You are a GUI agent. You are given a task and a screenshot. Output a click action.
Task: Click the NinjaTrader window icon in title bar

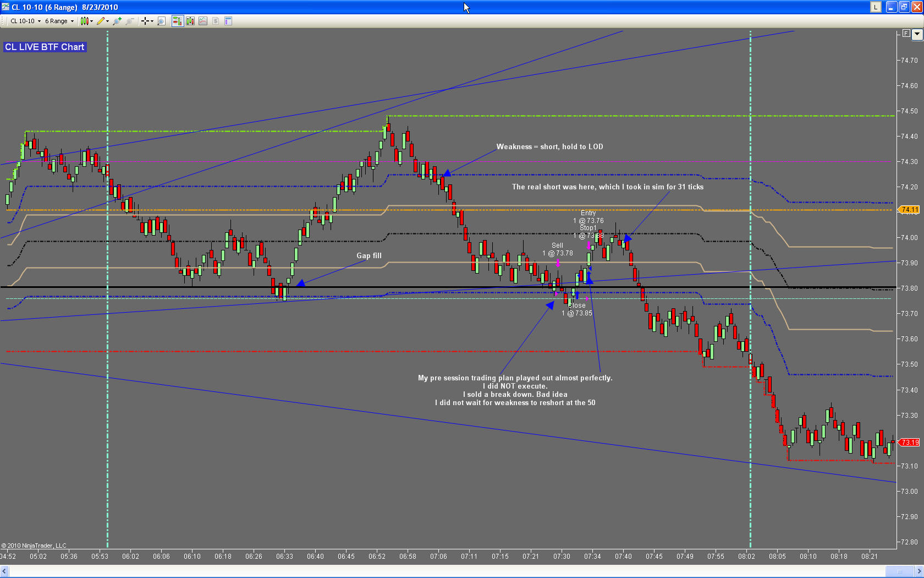coord(5,7)
